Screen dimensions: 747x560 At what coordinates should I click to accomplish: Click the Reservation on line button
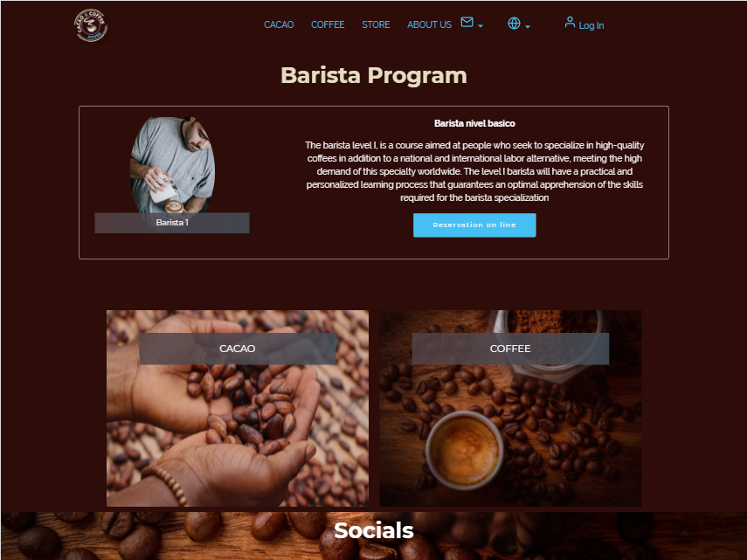pos(474,225)
